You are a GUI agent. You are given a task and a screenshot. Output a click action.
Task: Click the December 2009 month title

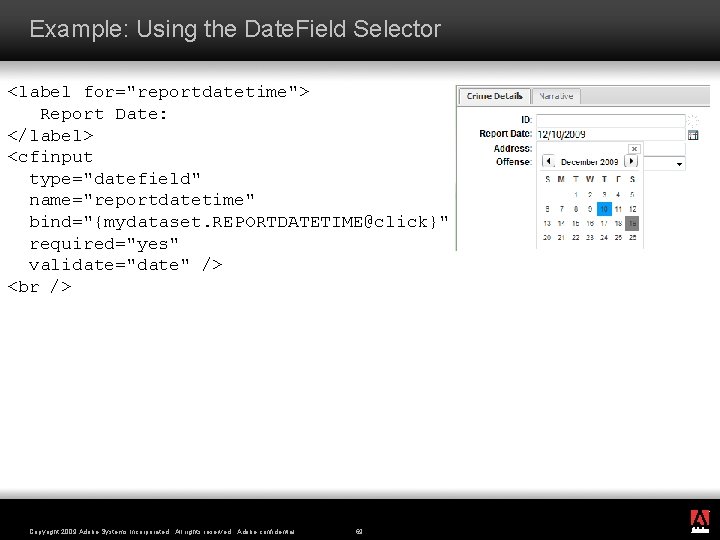[x=589, y=161]
